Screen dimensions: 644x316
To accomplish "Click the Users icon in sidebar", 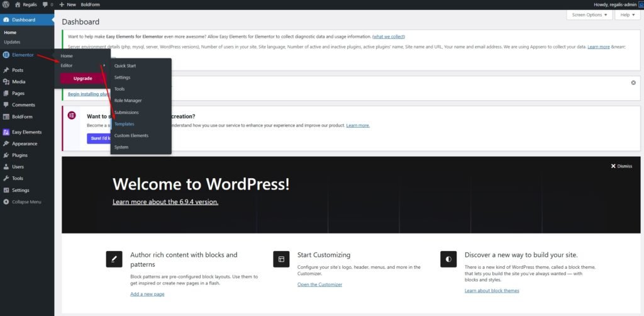I will tap(6, 167).
